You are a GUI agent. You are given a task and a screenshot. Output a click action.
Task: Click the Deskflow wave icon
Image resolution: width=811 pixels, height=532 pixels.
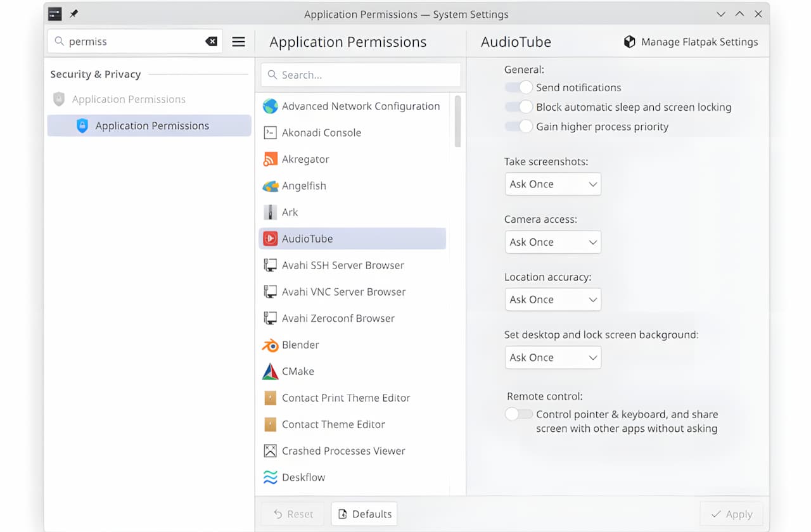(270, 478)
